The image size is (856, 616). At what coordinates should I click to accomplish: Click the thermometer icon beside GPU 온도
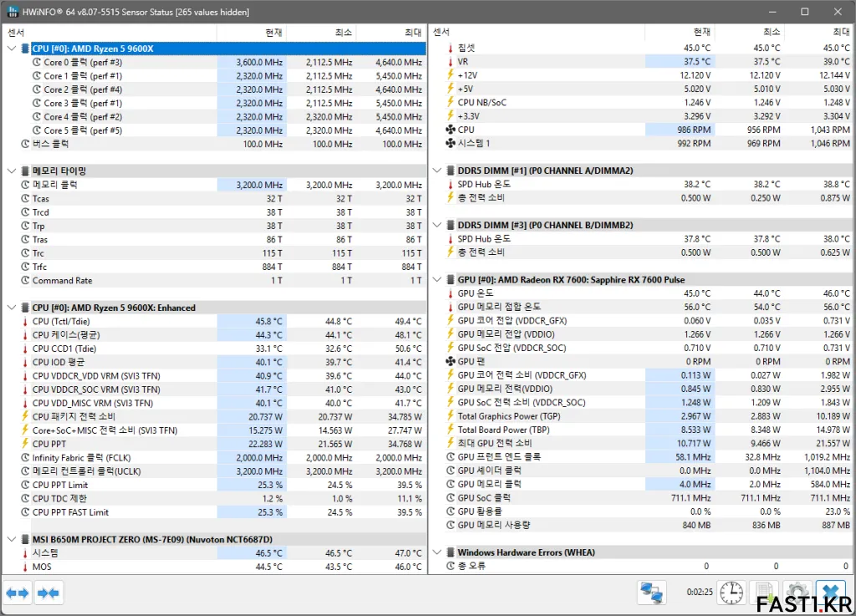click(x=451, y=293)
